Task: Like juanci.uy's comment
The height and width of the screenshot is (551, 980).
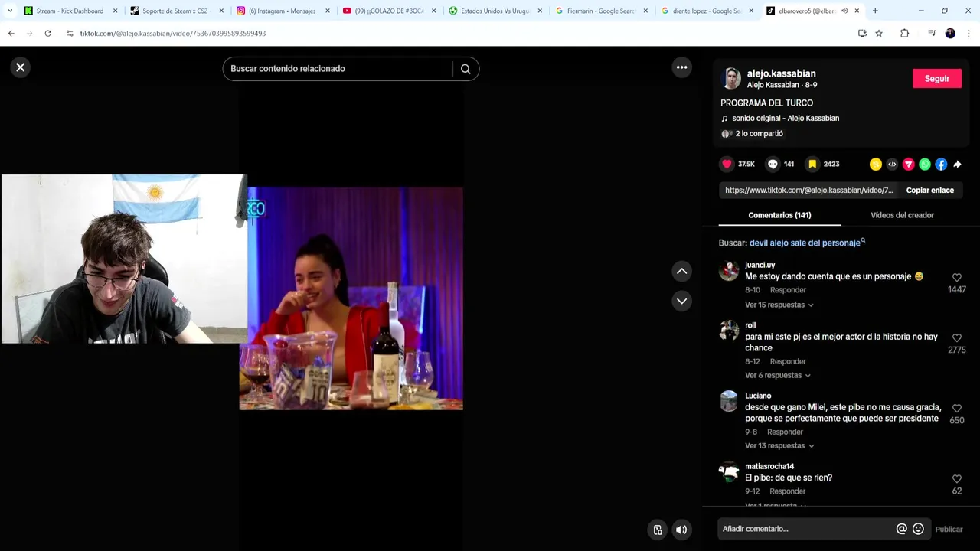Action: click(956, 278)
